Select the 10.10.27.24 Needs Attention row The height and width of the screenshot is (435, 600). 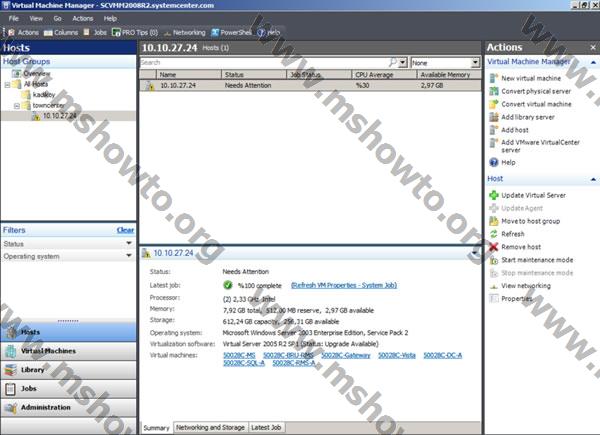tap(310, 85)
